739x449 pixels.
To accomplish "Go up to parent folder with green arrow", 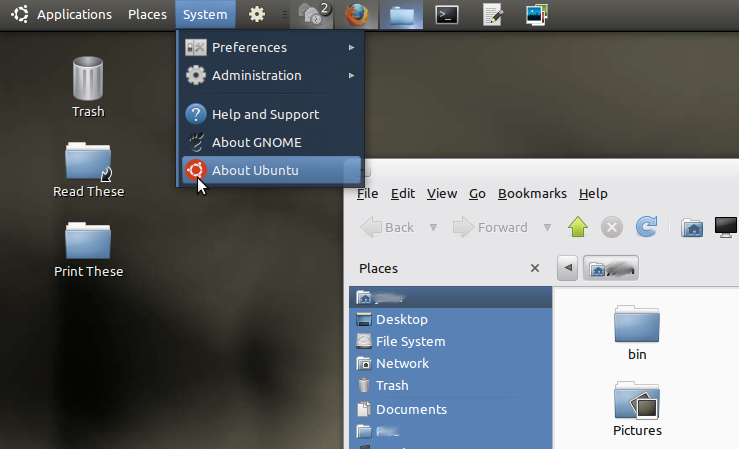I will [x=578, y=227].
